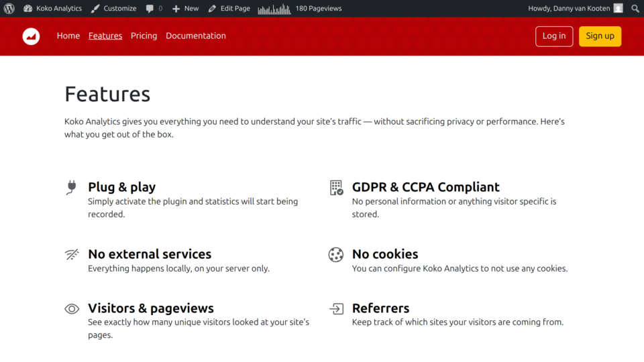Click the pageviews bar chart sparkline

point(274,9)
